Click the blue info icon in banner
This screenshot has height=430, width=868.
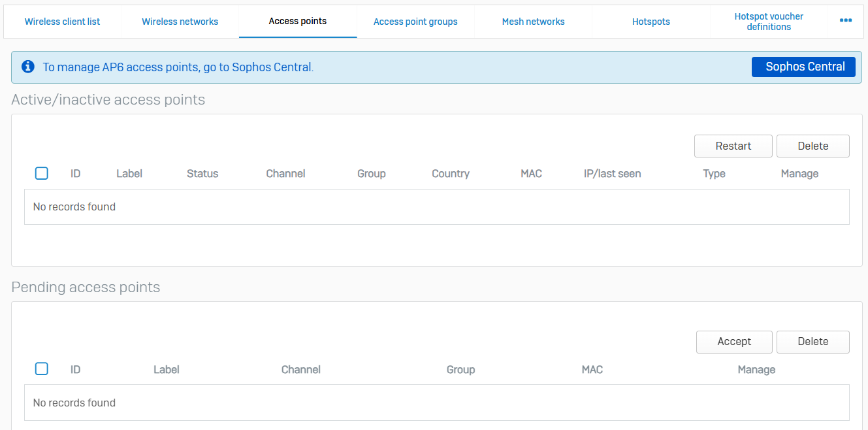pos(28,67)
